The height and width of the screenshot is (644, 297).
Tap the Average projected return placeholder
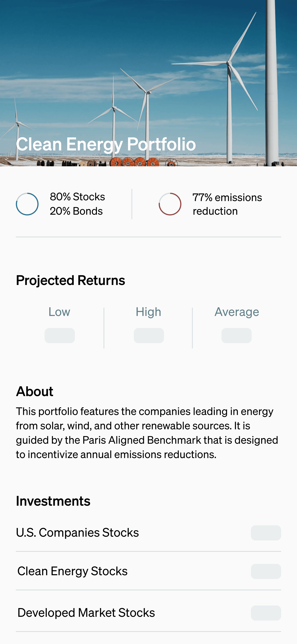coord(237,335)
